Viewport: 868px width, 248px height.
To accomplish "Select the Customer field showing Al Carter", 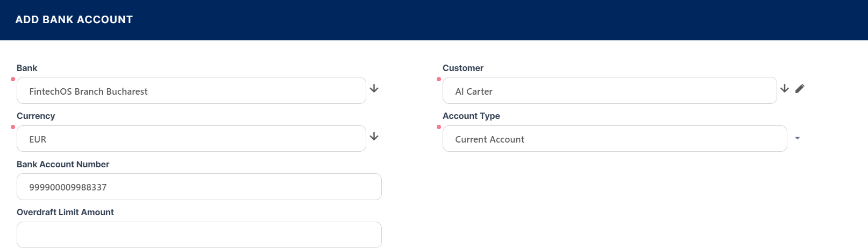I will (x=609, y=91).
